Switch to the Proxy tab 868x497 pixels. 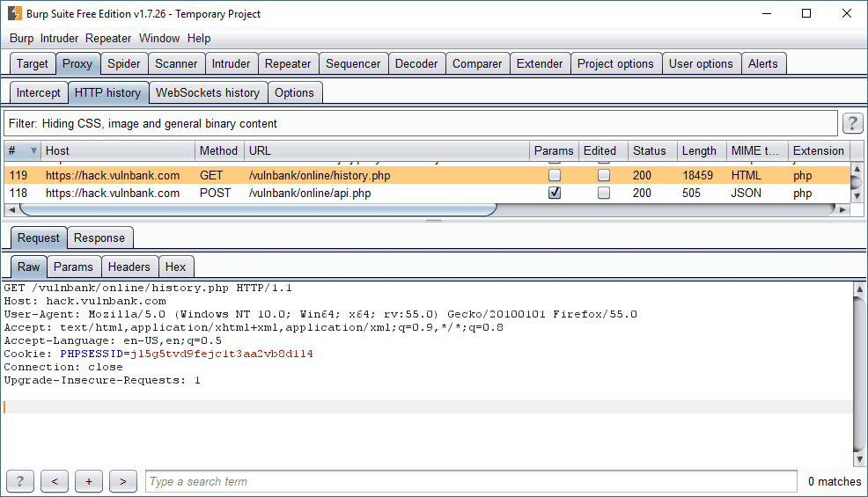point(77,63)
